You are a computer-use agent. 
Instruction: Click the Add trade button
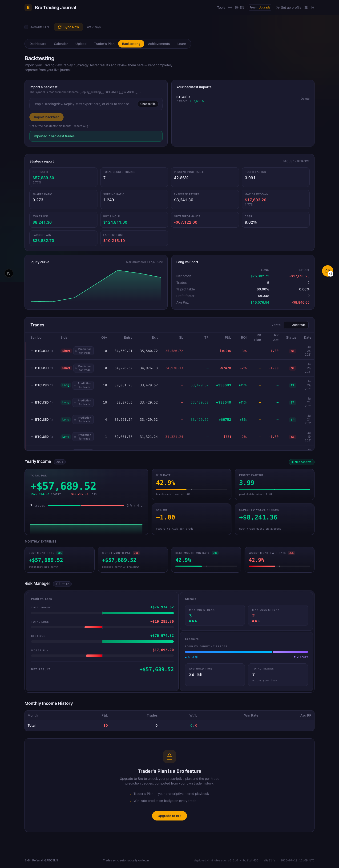pyautogui.click(x=296, y=325)
